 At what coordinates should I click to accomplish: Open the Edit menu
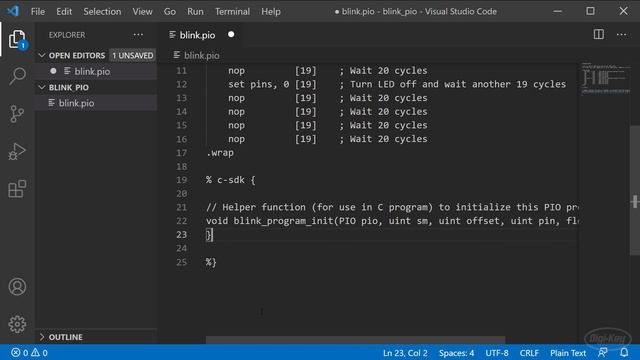pos(64,11)
